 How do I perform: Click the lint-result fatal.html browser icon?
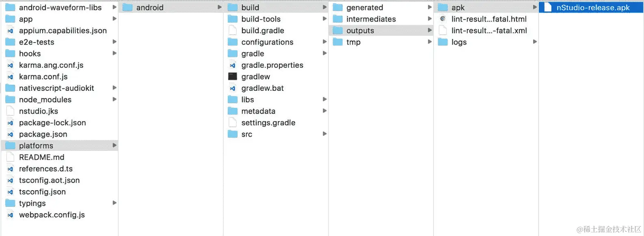(443, 19)
